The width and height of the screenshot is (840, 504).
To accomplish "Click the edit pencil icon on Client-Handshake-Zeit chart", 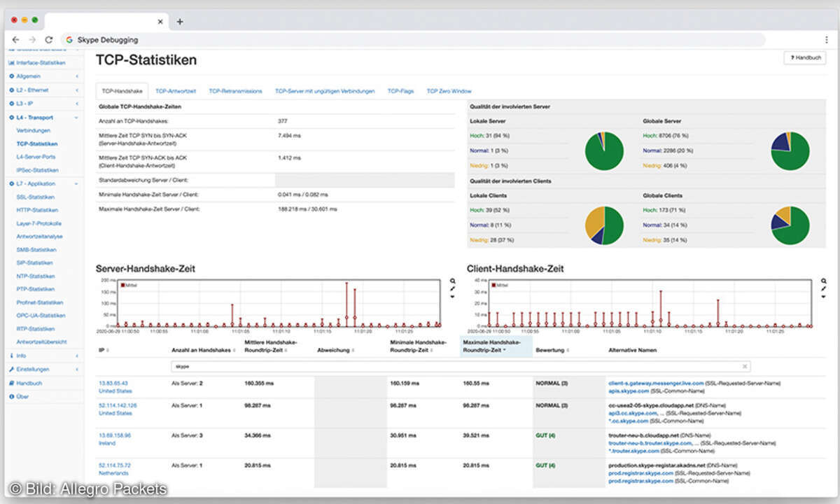I will [x=824, y=288].
